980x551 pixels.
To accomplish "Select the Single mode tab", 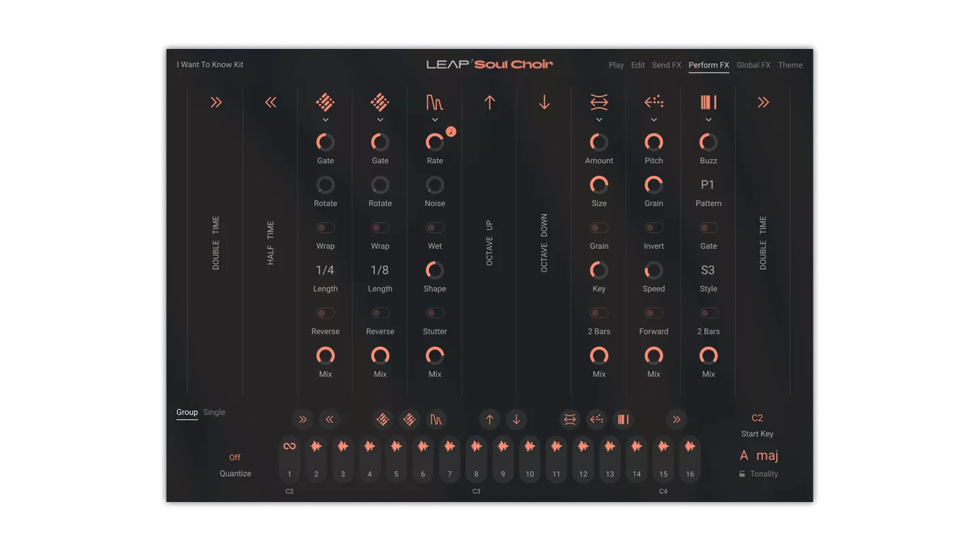I will pyautogui.click(x=214, y=412).
